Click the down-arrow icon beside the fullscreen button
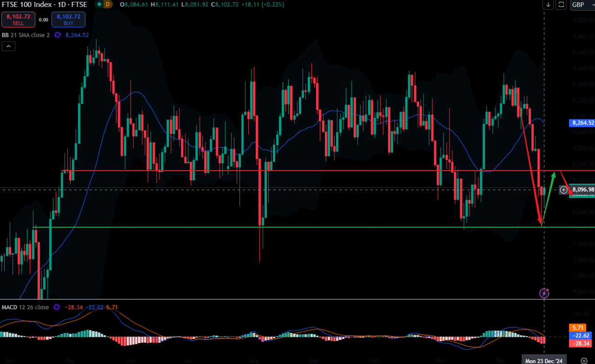The height and width of the screenshot is (364, 595). coord(549,5)
